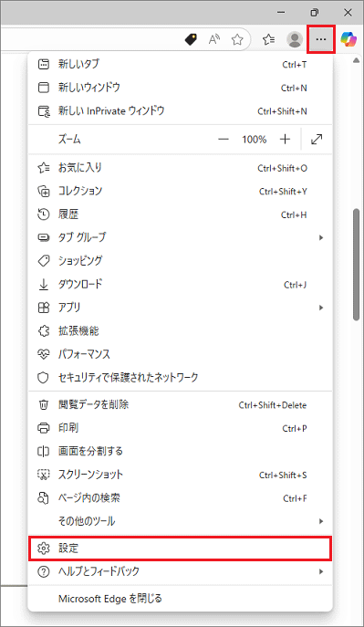Viewport: 364px width, 627px height.
Task: Click the shield icon for secure network
Action: tap(43, 378)
